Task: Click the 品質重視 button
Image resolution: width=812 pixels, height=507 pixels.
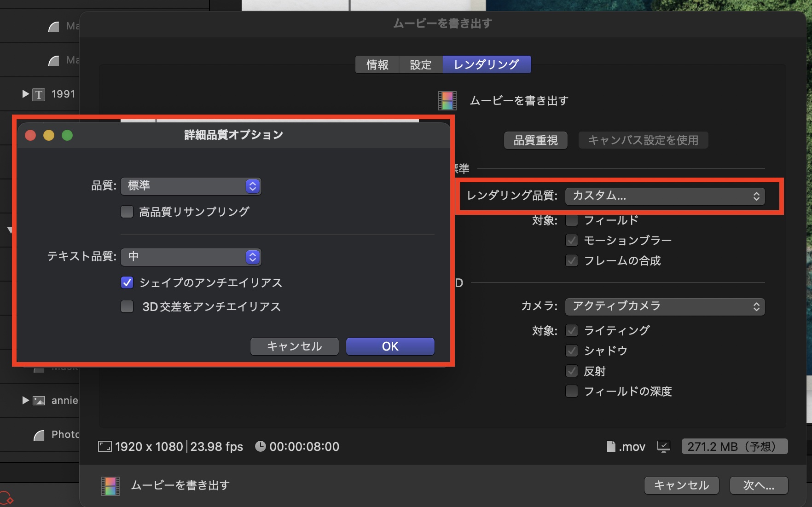Action: click(x=536, y=140)
